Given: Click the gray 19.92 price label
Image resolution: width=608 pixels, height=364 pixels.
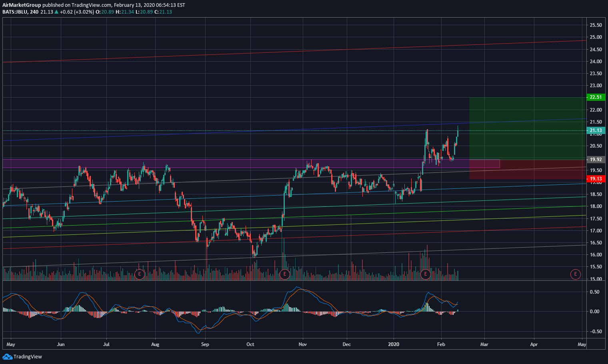Looking at the screenshot, I should click(596, 159).
